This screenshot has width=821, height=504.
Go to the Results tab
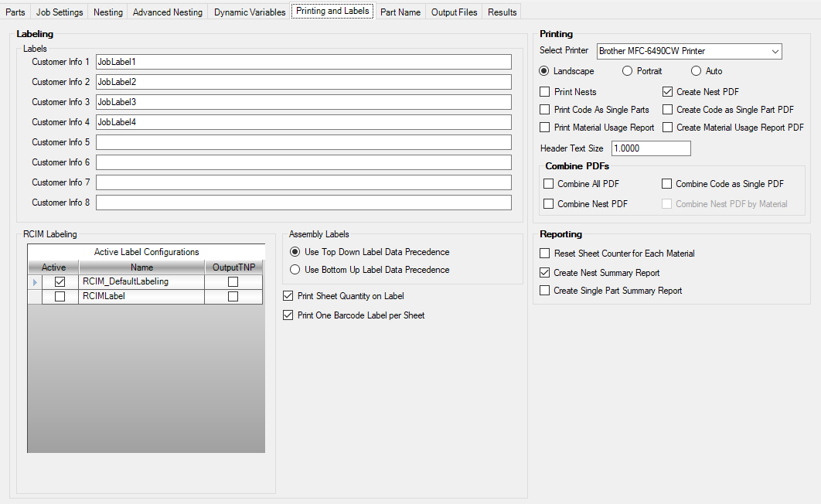[x=502, y=12]
